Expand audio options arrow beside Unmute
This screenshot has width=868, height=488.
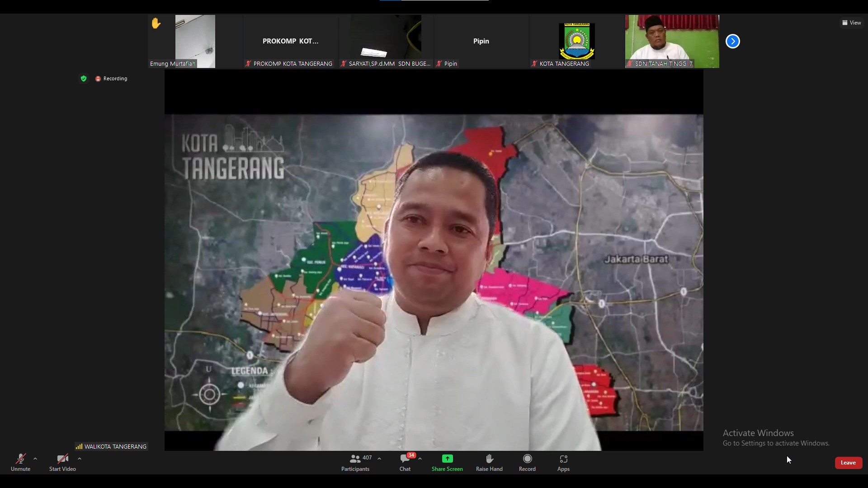pos(35,459)
